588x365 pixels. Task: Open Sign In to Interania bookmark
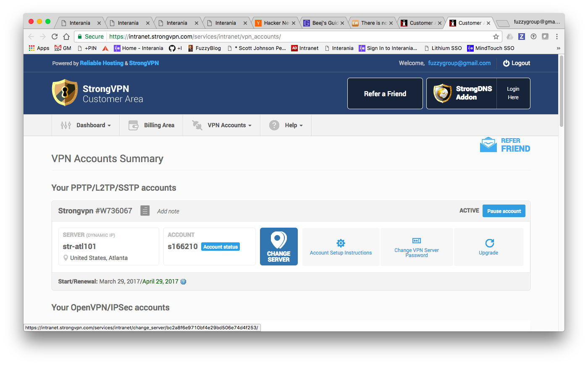[x=388, y=48]
